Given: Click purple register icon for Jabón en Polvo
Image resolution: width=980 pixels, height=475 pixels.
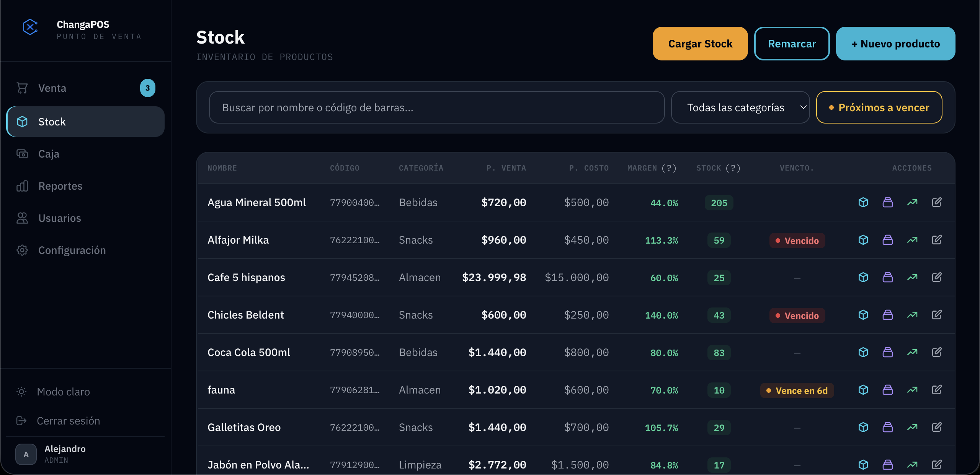Looking at the screenshot, I should tap(887, 465).
